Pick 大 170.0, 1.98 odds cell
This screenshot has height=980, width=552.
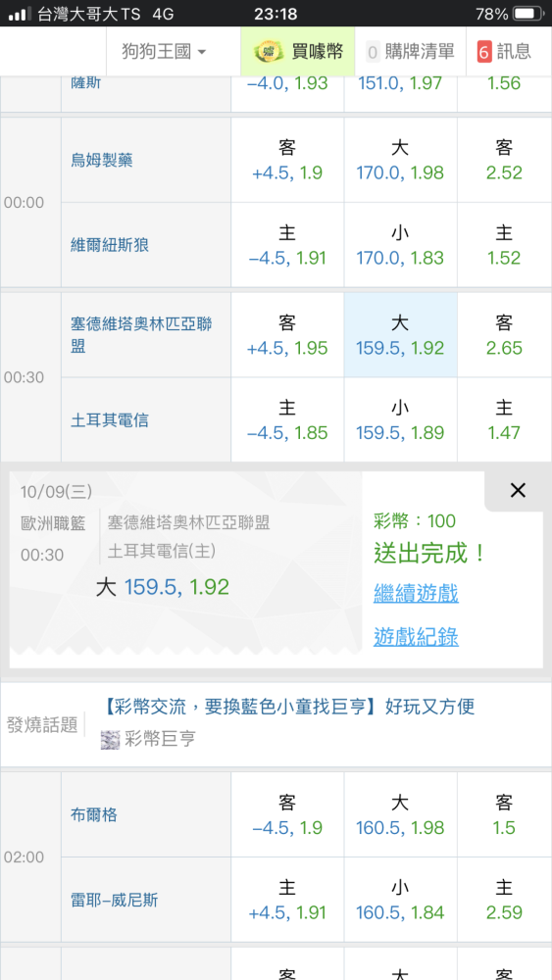pyautogui.click(x=400, y=160)
